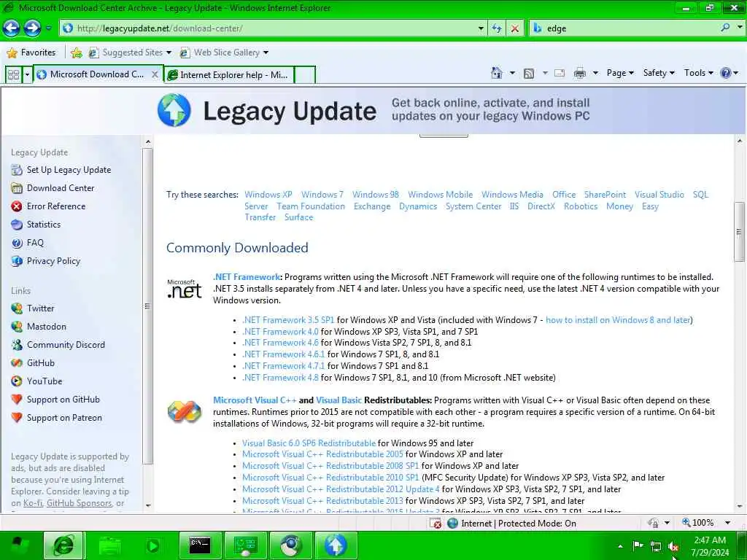Click the sidebar scrollbar thumb

pyautogui.click(x=147, y=306)
